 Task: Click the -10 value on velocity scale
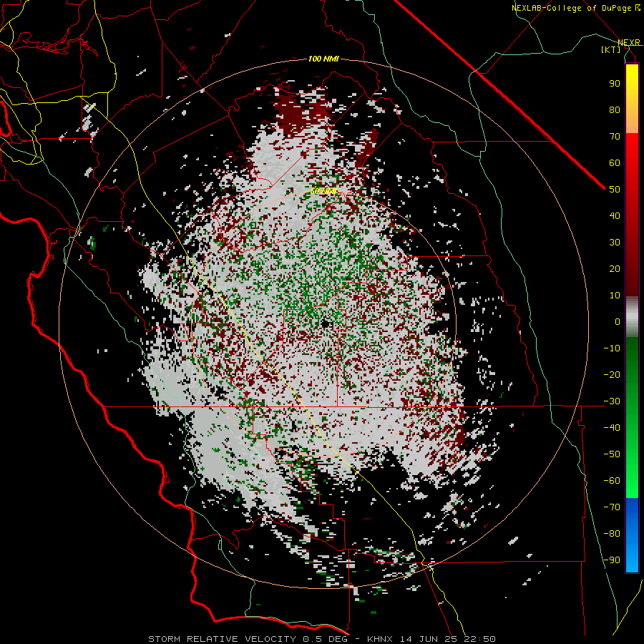tap(612, 348)
